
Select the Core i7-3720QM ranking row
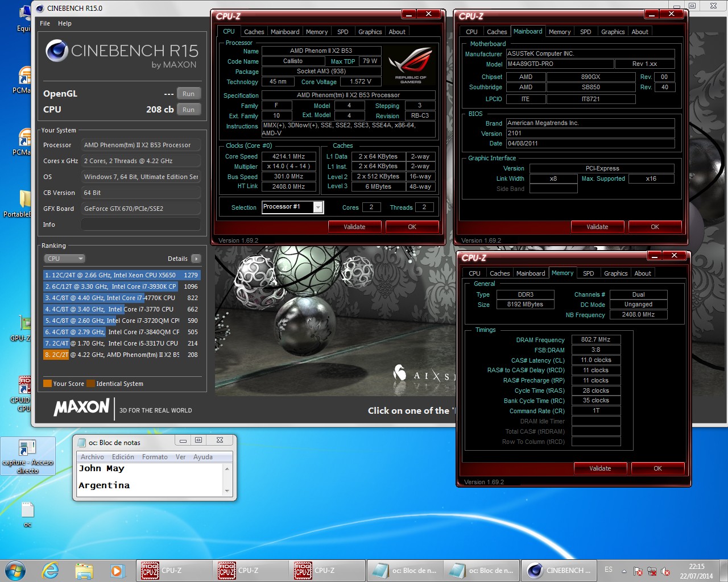click(x=121, y=321)
